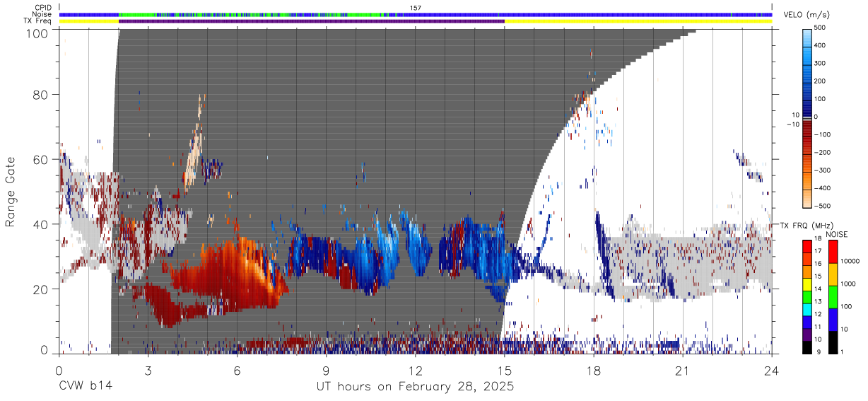Click the UT hours on February 28, 2025 title
Screen dimensions: 868x401
(x=415, y=387)
